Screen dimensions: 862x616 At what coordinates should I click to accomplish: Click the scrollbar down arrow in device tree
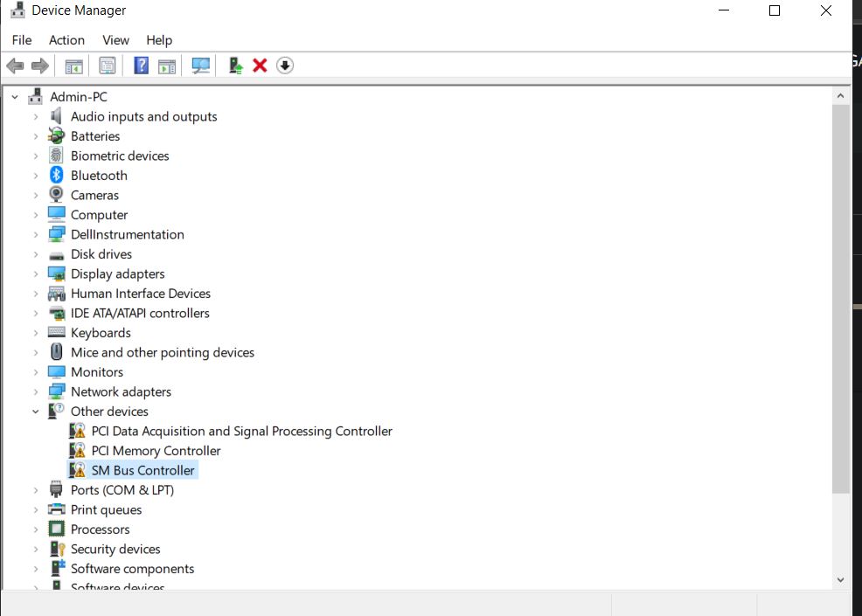coord(840,579)
